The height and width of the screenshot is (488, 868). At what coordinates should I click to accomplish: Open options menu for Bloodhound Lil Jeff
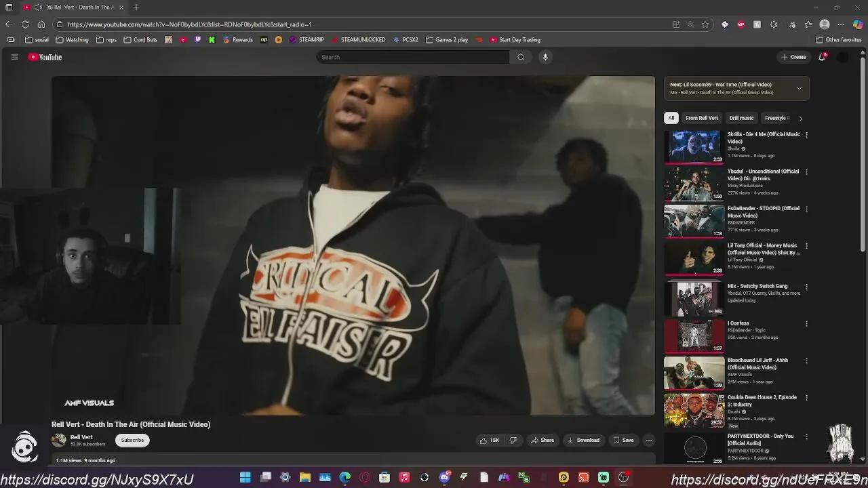pyautogui.click(x=806, y=361)
